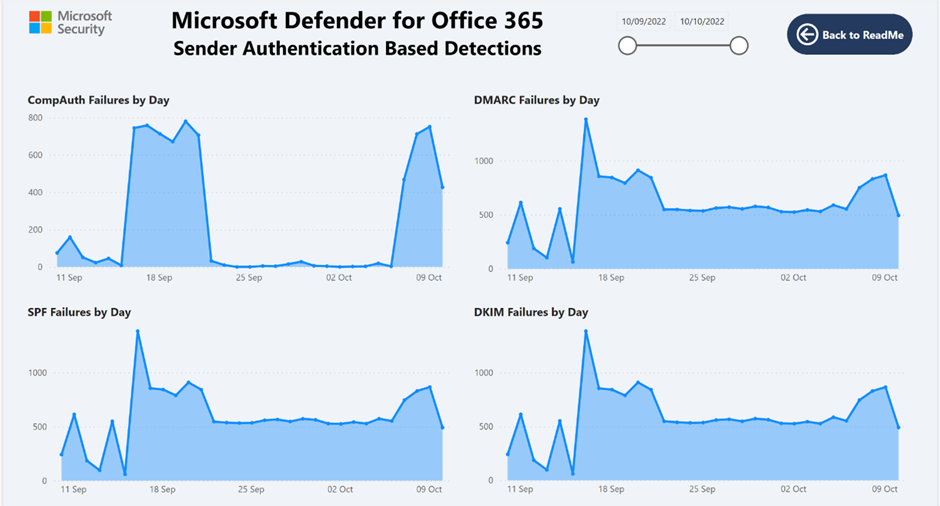Select the start date field 10/09/2022
Screen dimensions: 940x506
point(644,22)
